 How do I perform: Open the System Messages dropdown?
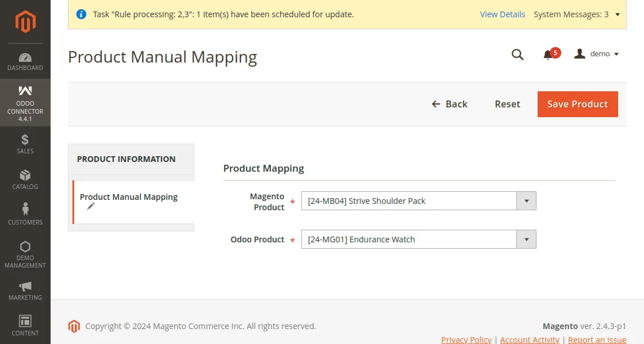point(575,14)
